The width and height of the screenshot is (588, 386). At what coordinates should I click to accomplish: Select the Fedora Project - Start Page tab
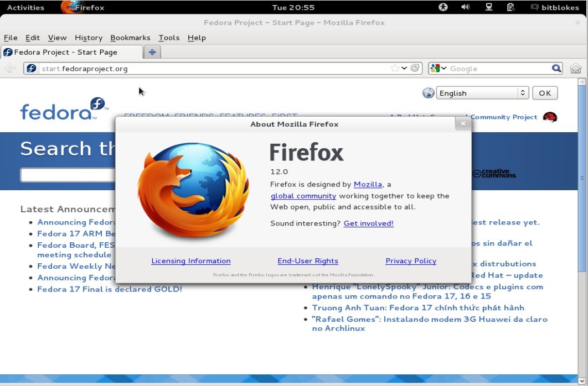(71, 52)
